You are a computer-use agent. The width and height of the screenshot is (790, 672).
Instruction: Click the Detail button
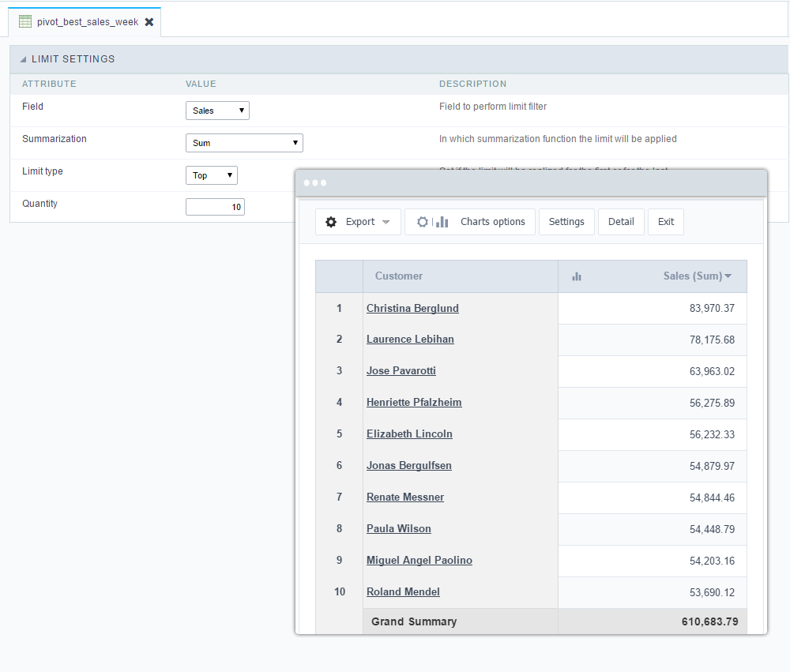(x=621, y=222)
